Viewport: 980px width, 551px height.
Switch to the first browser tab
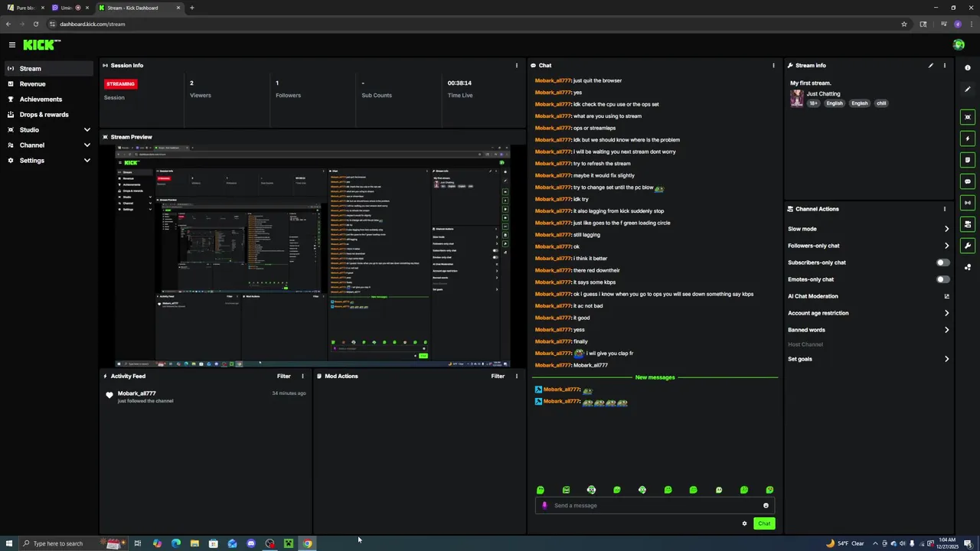coord(25,8)
